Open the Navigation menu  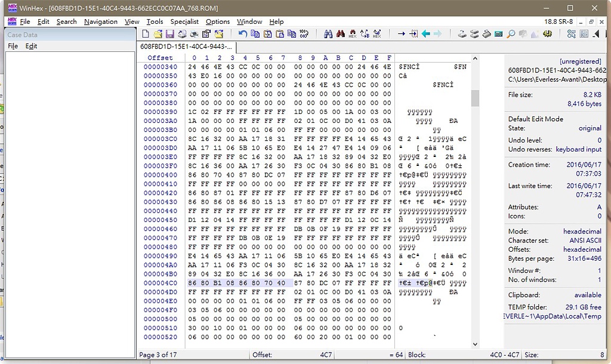tap(100, 22)
